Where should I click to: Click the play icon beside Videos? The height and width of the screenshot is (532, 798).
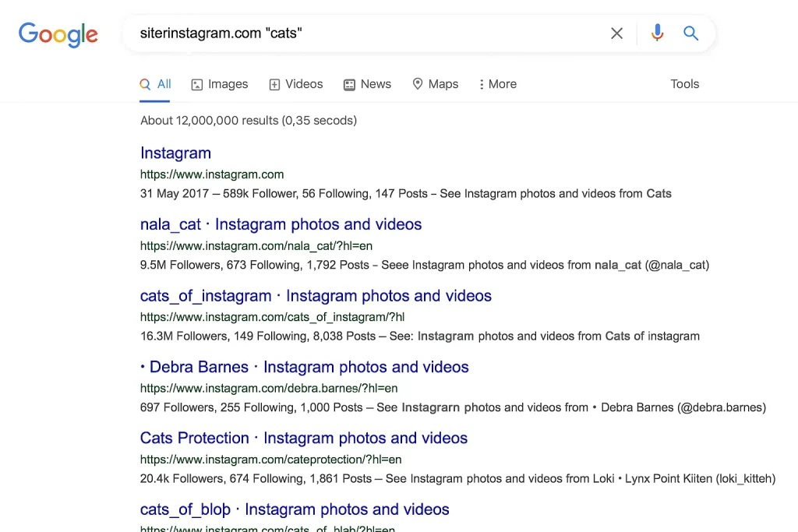click(273, 83)
